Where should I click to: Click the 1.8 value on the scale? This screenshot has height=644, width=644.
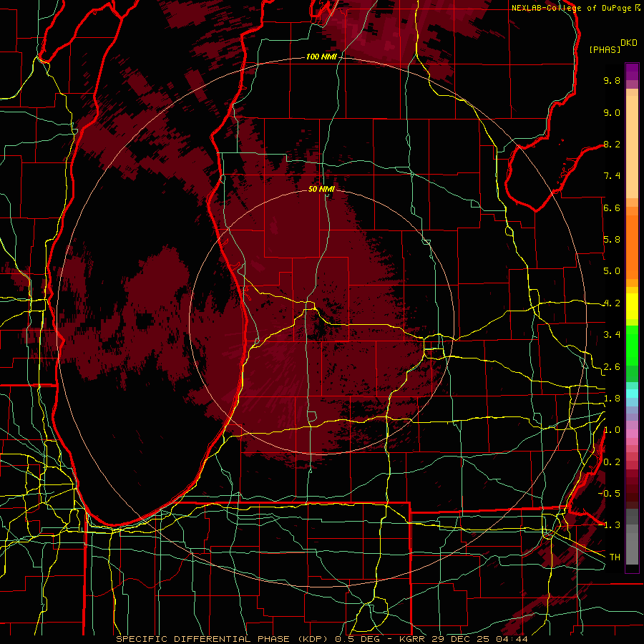point(612,399)
